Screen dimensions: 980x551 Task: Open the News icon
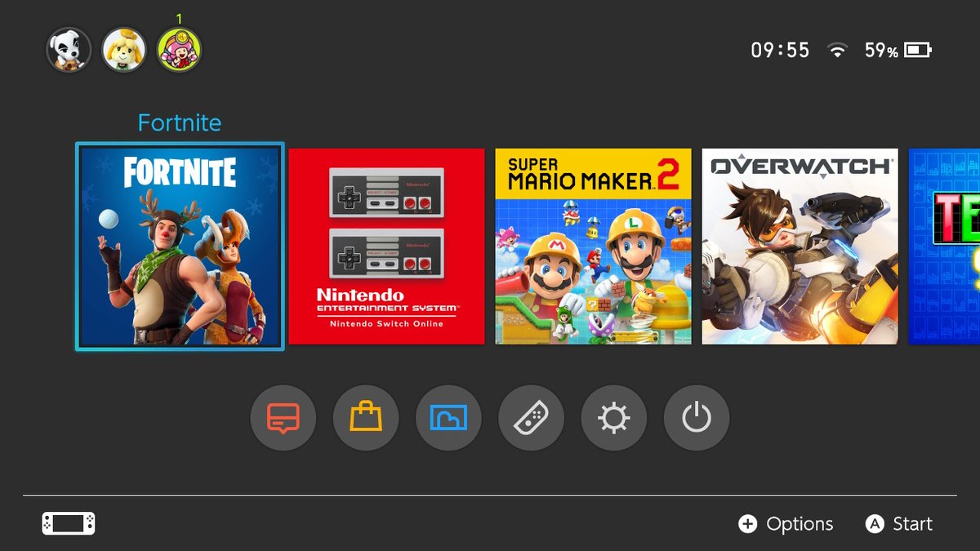click(283, 418)
